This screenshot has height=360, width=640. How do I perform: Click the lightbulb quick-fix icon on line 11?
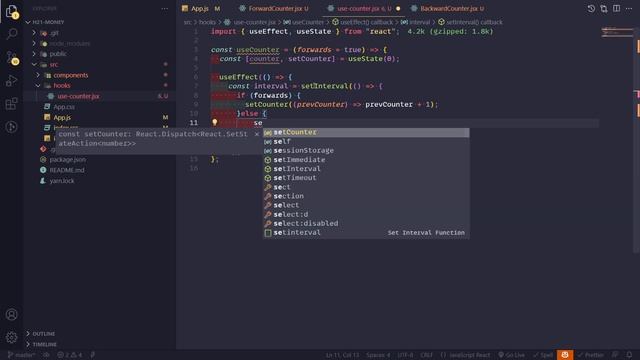(x=215, y=122)
